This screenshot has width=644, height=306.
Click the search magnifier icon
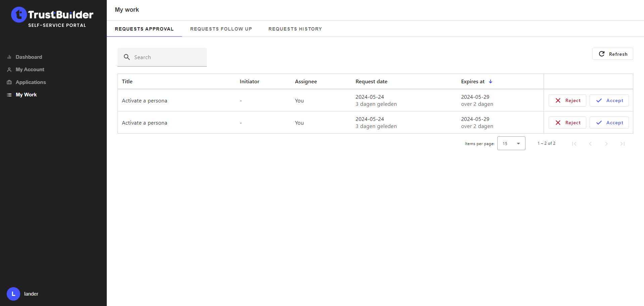point(127,57)
